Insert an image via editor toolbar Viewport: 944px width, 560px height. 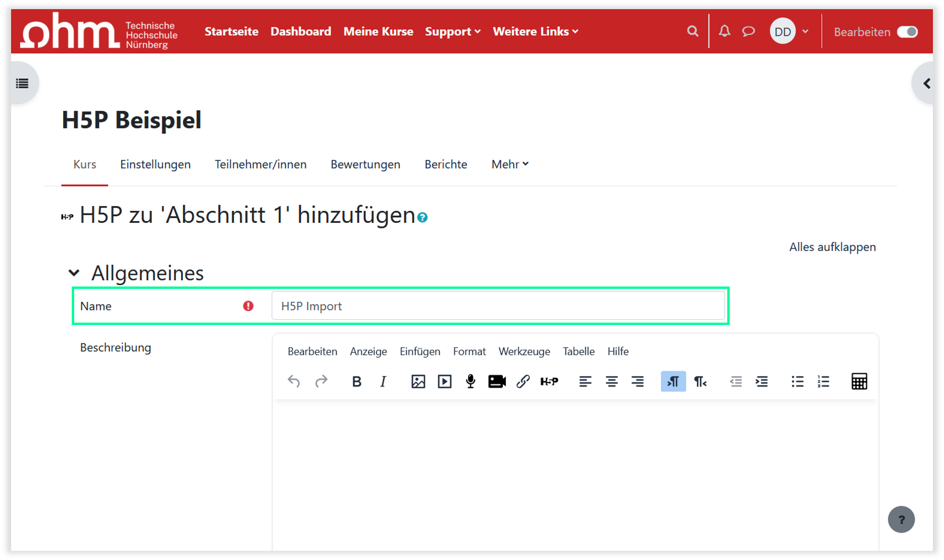[x=418, y=382]
